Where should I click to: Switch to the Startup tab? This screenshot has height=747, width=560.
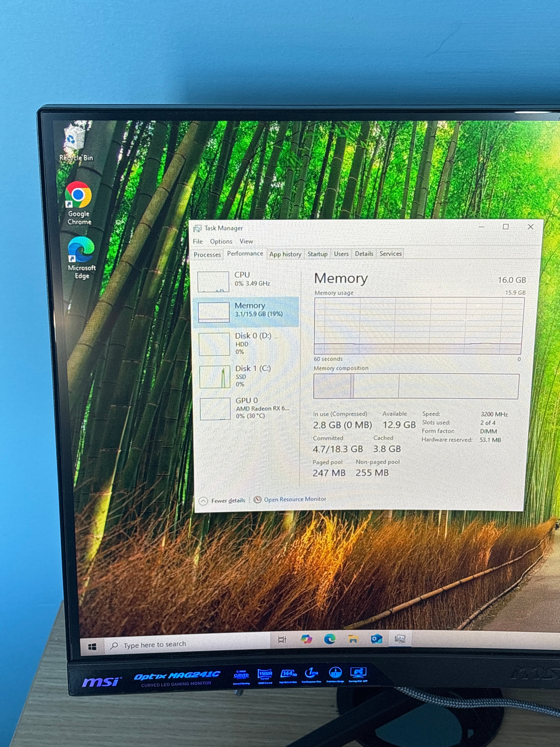(x=317, y=254)
